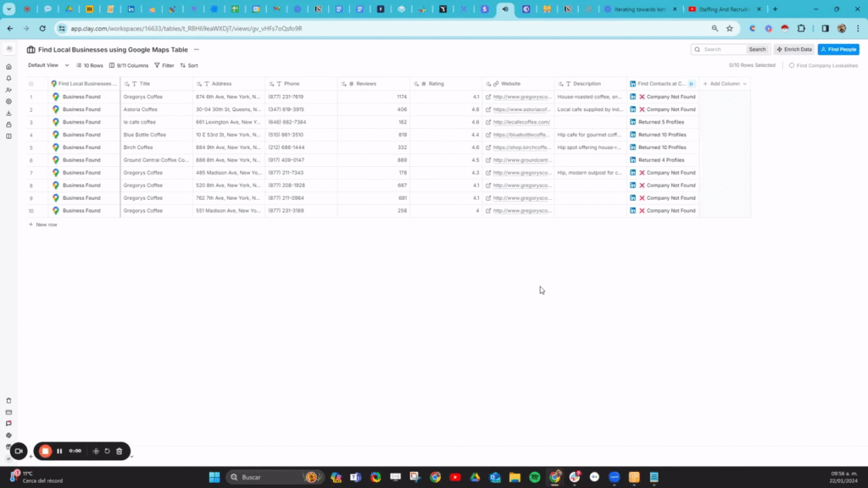This screenshot has height=488, width=868.
Task: Open the settings gear in left sidebar
Action: (8, 101)
